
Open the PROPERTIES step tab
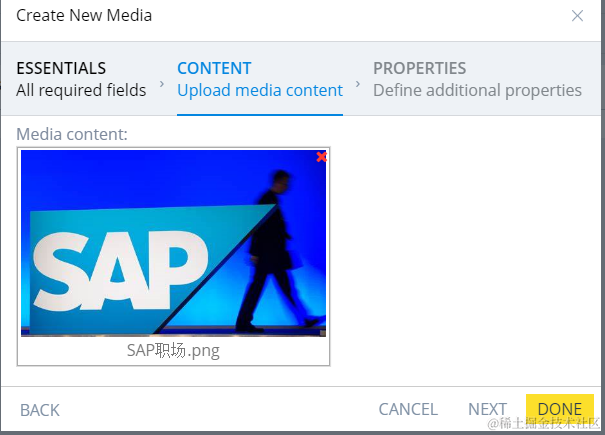[x=477, y=79]
